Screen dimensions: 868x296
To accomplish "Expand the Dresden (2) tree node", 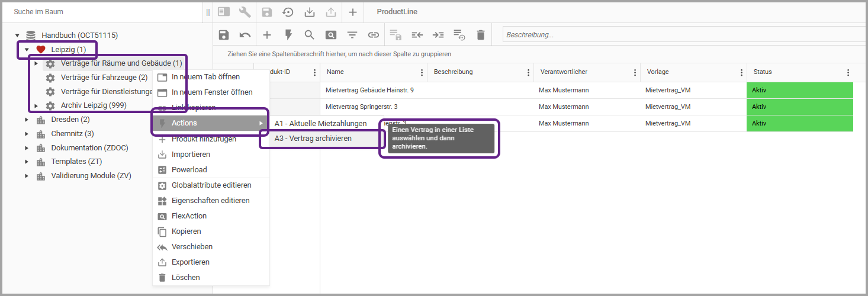I will point(27,120).
